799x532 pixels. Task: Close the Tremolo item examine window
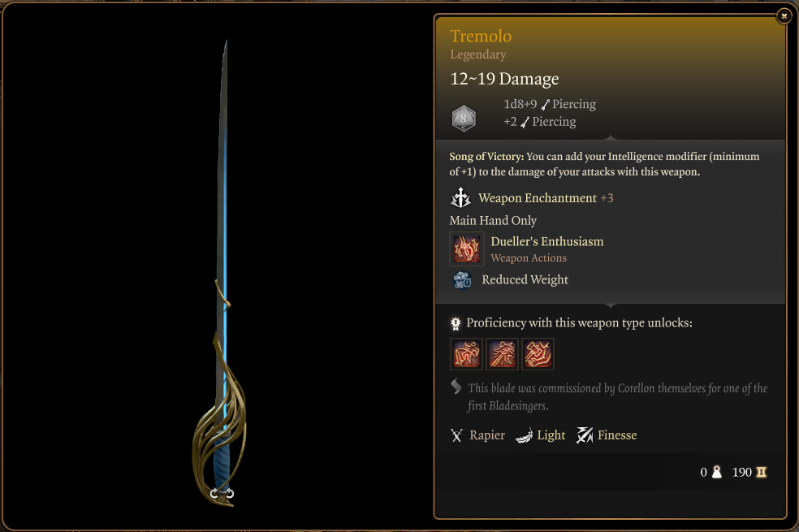click(784, 16)
